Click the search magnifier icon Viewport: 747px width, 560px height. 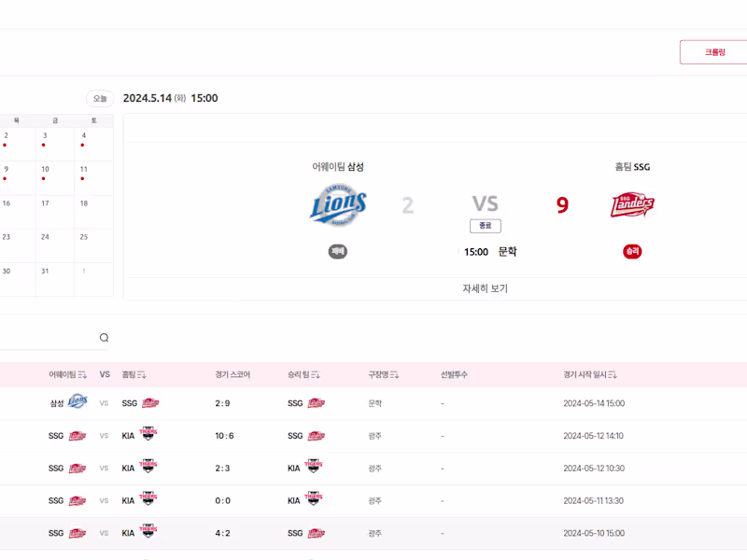[x=104, y=338]
